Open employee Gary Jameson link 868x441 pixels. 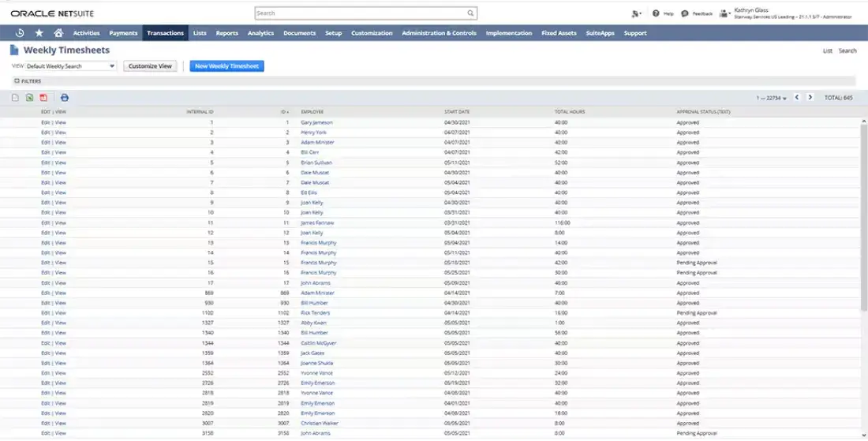(x=316, y=122)
